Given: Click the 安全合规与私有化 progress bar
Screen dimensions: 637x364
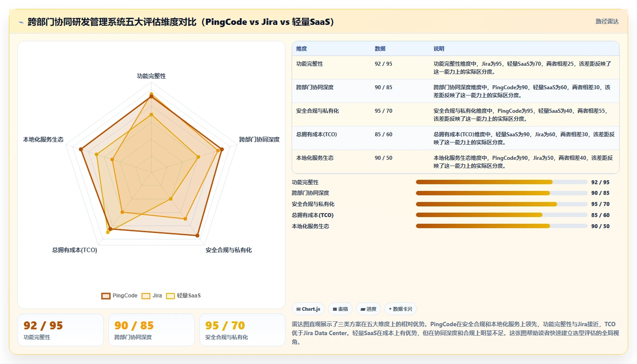Looking at the screenshot, I should click(502, 204).
